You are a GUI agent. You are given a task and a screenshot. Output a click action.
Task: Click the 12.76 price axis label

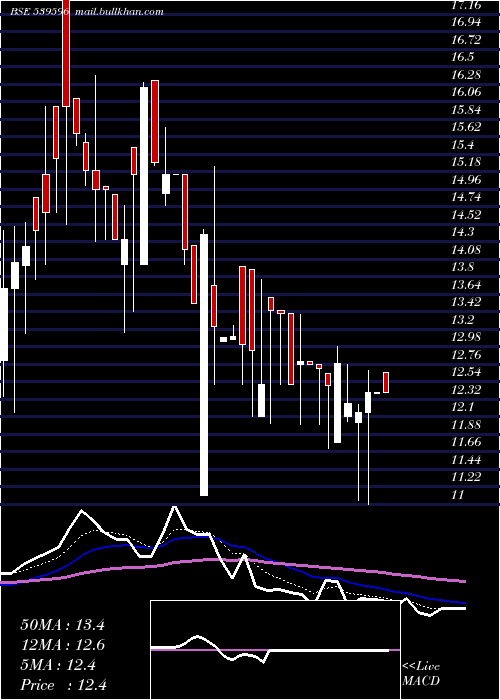[x=466, y=355]
